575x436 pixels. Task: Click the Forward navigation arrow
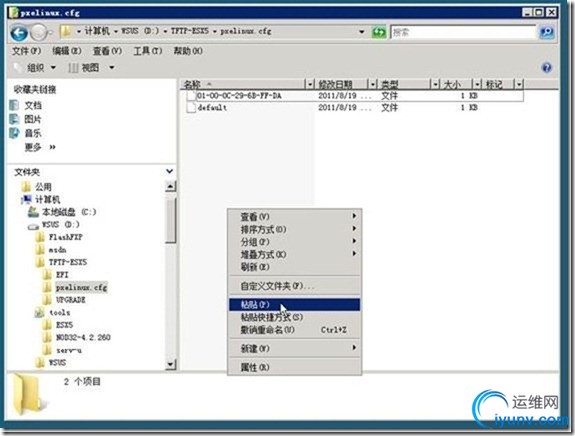[39, 33]
